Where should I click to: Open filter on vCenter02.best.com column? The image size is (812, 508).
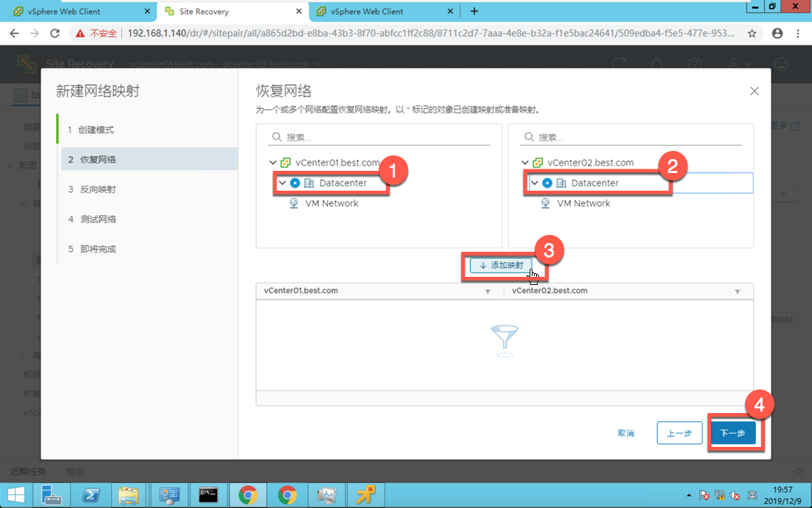click(738, 292)
